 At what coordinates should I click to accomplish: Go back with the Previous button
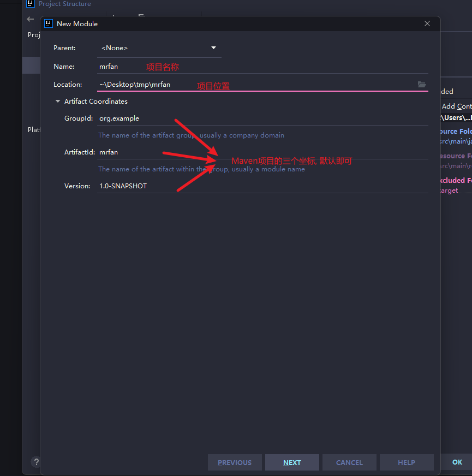[x=235, y=462]
